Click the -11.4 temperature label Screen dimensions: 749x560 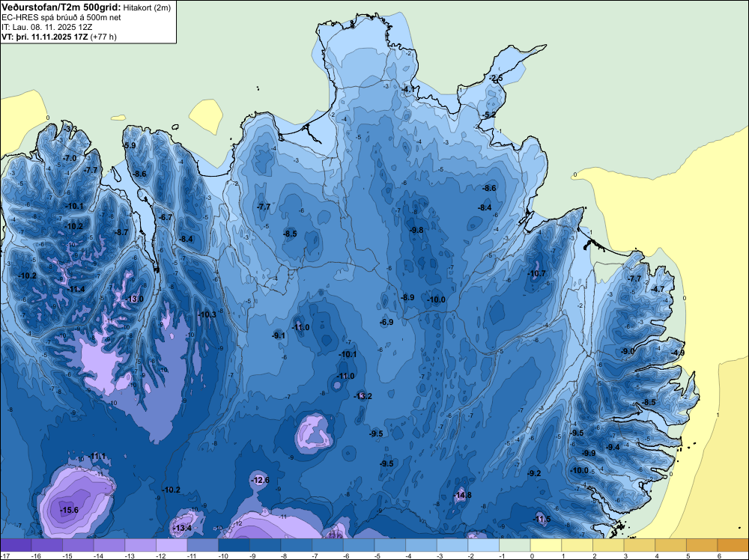point(76,289)
